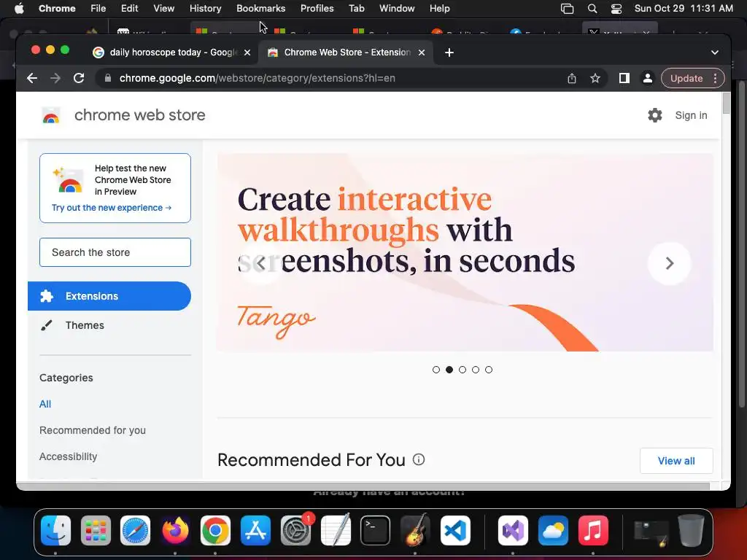This screenshot has height=560, width=747.
Task: Open the File menu
Action: pyautogui.click(x=98, y=9)
